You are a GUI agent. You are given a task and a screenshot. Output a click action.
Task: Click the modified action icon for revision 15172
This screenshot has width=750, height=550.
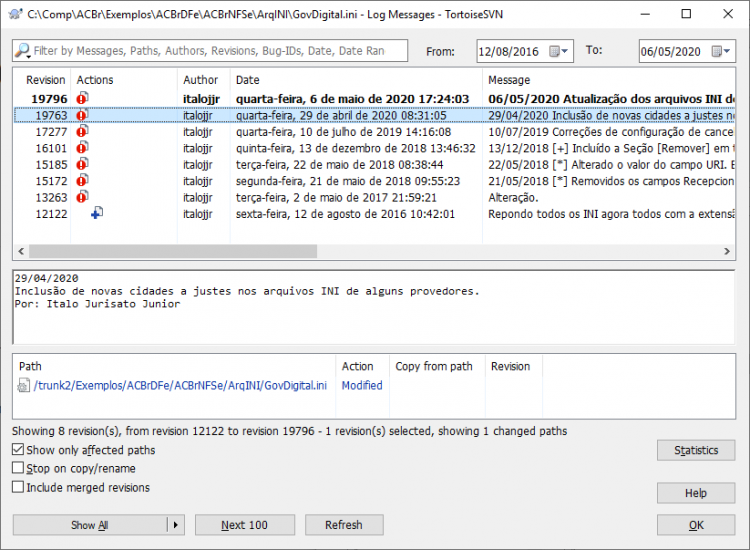[x=82, y=180]
